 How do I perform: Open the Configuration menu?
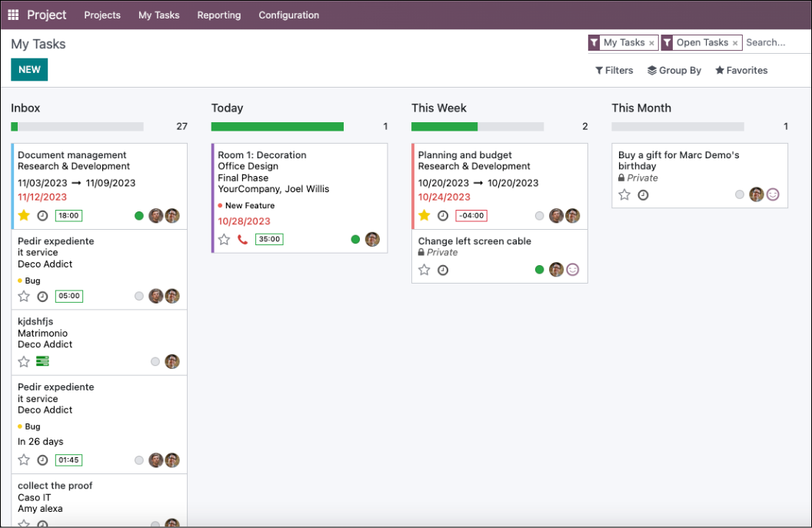click(288, 15)
